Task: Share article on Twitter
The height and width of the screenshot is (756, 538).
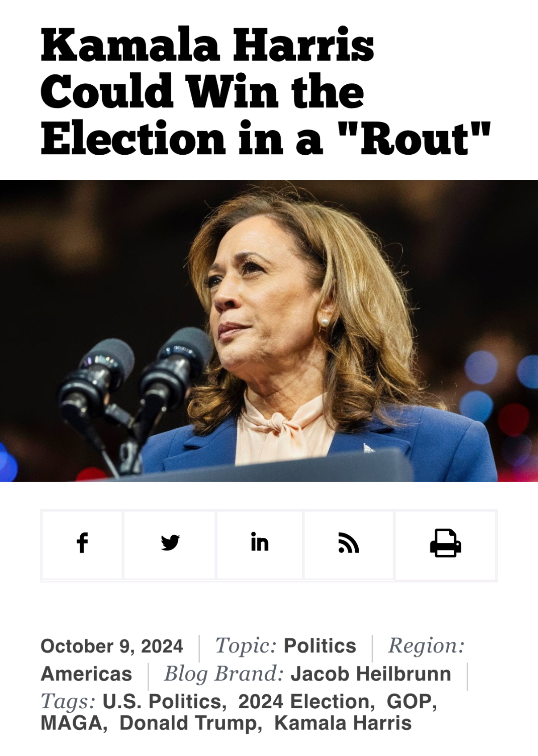Action: point(170,545)
